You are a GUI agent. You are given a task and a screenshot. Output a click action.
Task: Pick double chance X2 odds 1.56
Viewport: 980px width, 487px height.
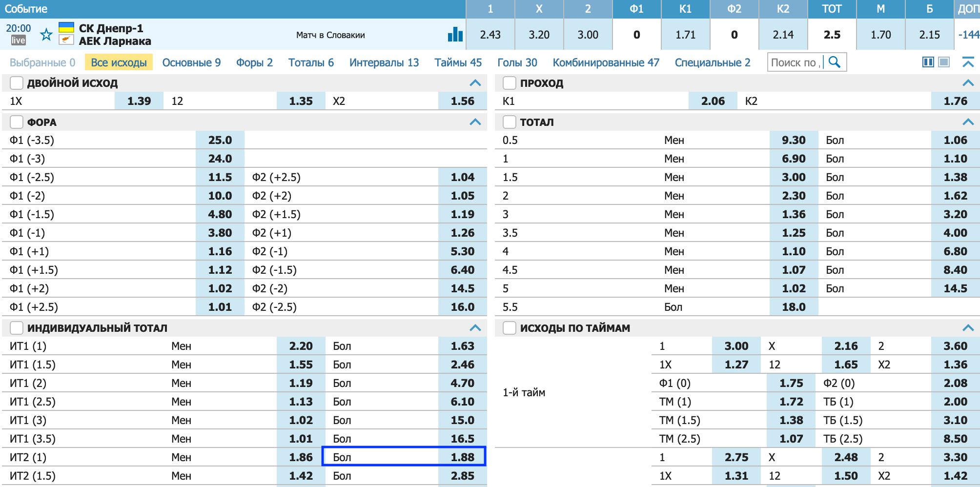pyautogui.click(x=463, y=101)
